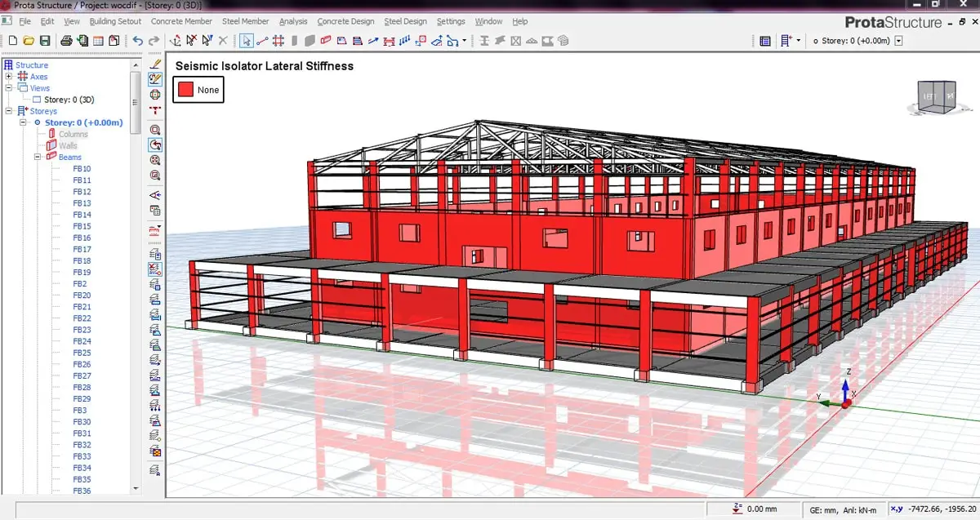
Task: Click the red None legend swatch
Action: tap(185, 89)
